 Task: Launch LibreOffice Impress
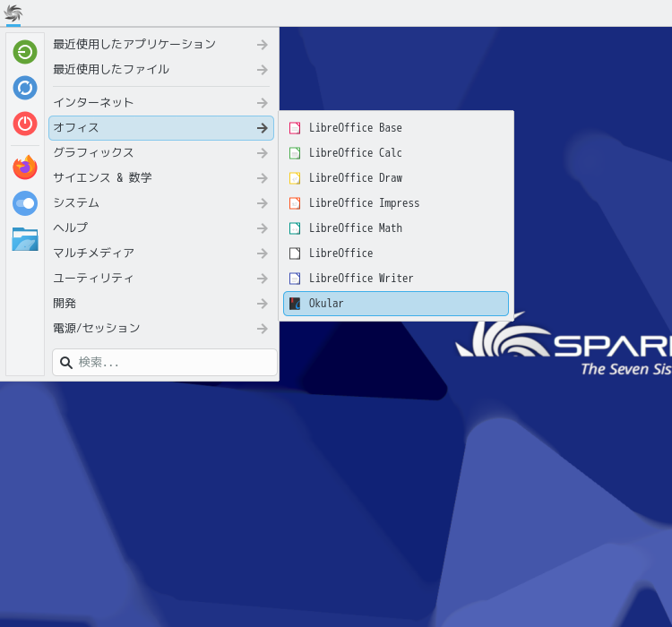click(x=396, y=203)
